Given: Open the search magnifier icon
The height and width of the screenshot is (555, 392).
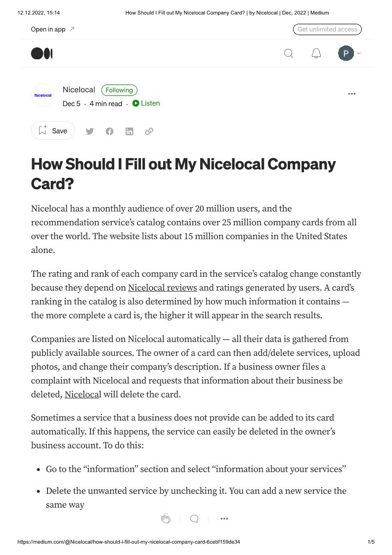Looking at the screenshot, I should click(289, 53).
